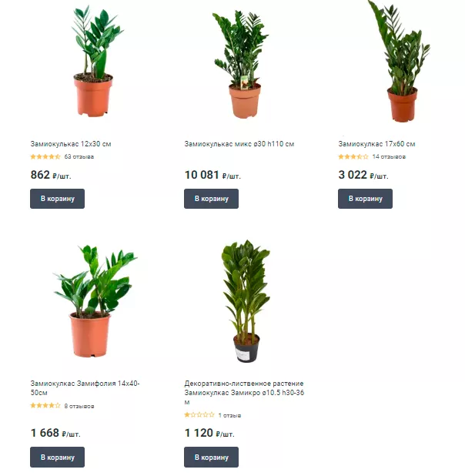
Task: View the 63 отзыва reviews link
Action: pos(79,156)
